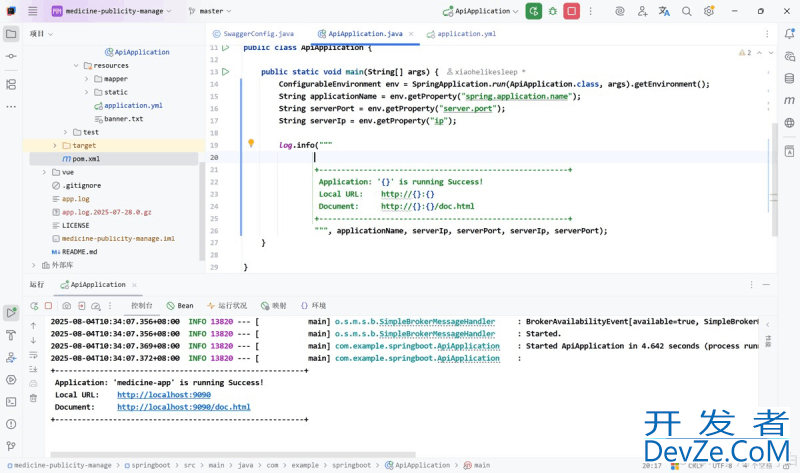Screen dimensions: 800x473
Task: Toggle scroll-to-end in the console
Action: pyautogui.click(x=33, y=369)
